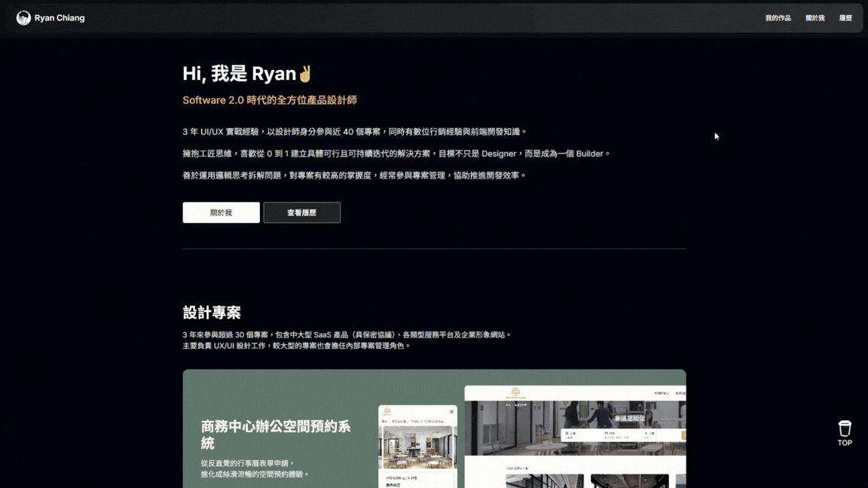Open 履歷 in the top navigation
Screen dimensions: 868x488
[845, 18]
